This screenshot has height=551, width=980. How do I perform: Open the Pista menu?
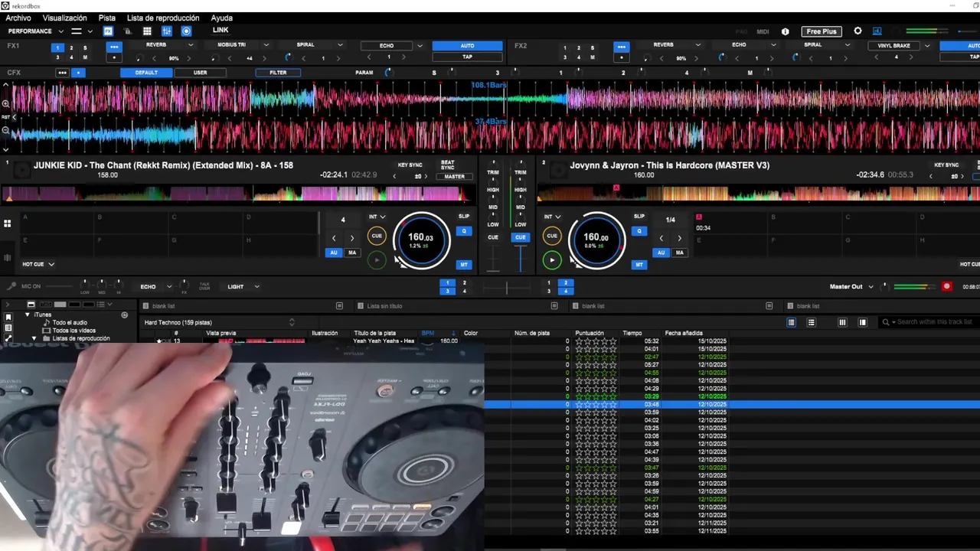(107, 18)
